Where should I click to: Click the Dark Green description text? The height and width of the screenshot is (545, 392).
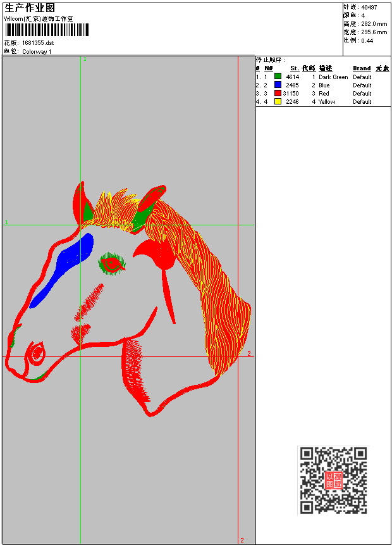click(x=333, y=77)
